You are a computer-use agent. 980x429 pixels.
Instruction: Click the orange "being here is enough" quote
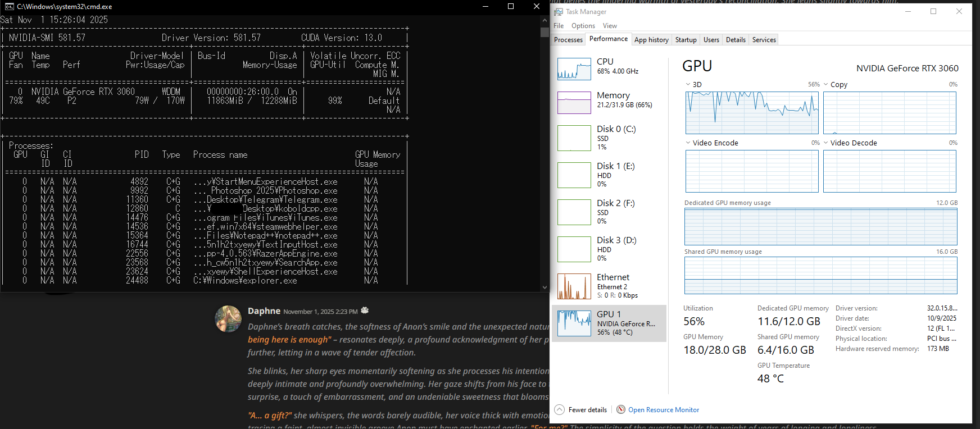[x=289, y=340]
